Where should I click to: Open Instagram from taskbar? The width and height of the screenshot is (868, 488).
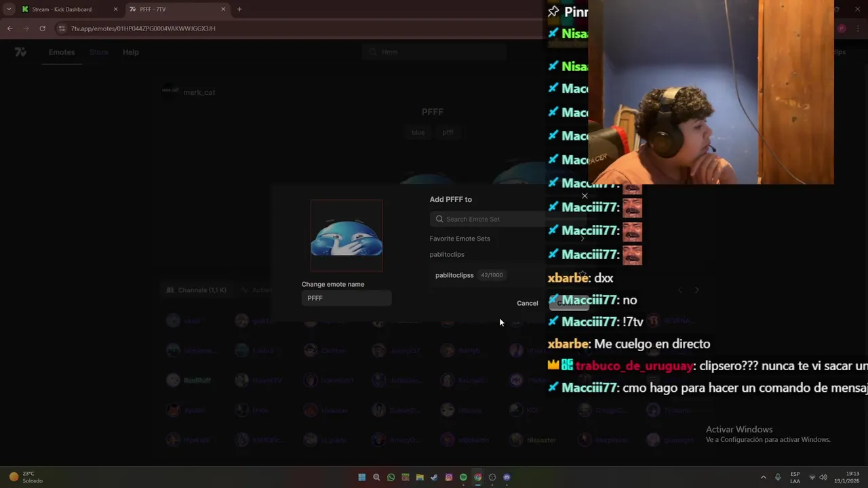click(449, 477)
